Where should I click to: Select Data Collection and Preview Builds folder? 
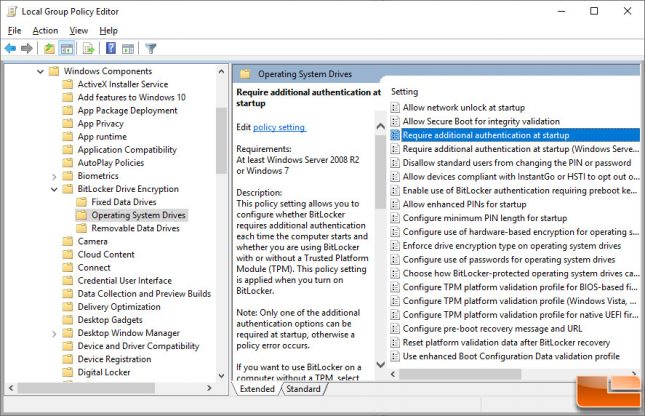point(144,294)
